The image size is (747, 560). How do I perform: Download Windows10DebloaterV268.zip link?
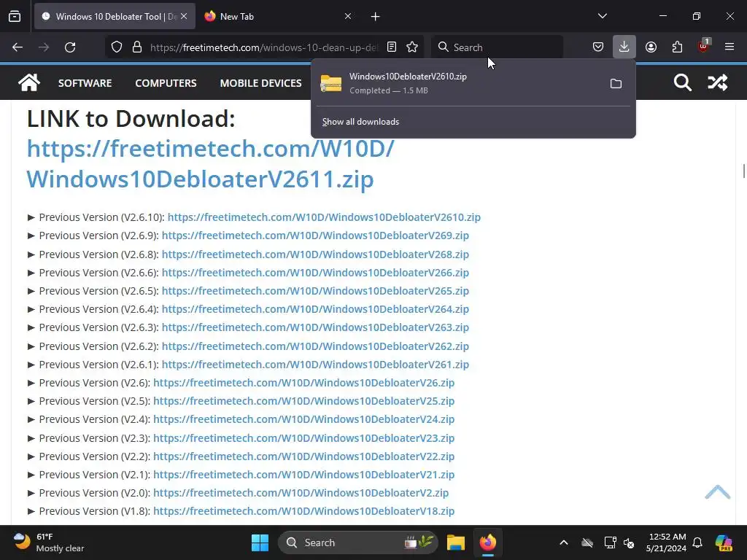[x=315, y=254]
